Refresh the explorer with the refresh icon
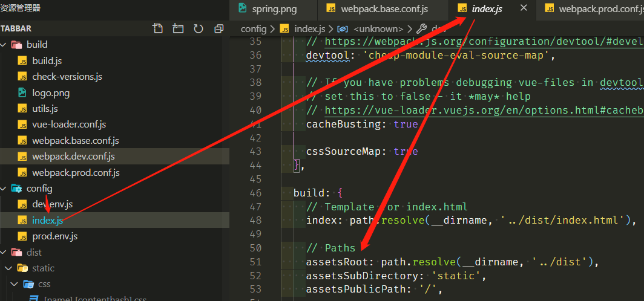 (x=199, y=28)
